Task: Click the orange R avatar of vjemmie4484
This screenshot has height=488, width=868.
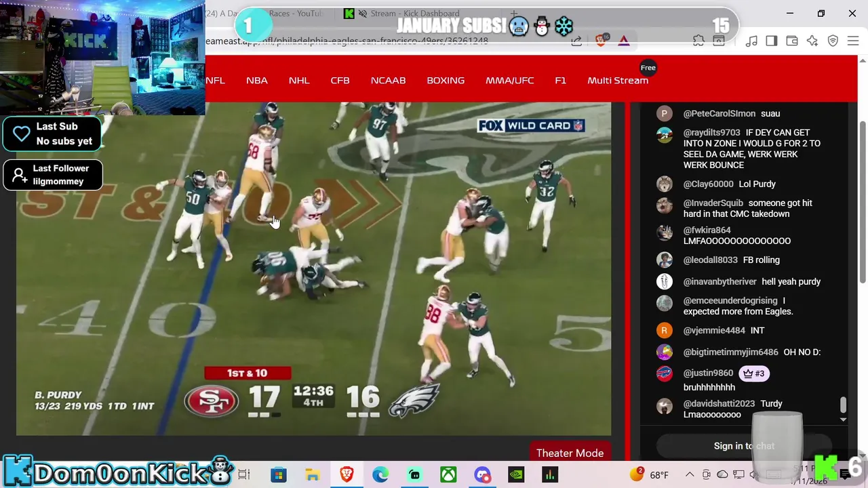Action: click(x=664, y=330)
